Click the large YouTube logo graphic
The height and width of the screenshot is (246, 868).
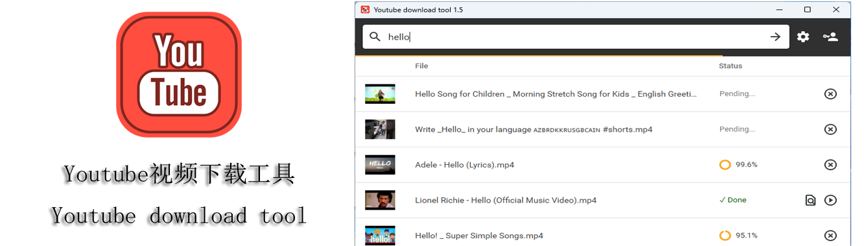[179, 75]
